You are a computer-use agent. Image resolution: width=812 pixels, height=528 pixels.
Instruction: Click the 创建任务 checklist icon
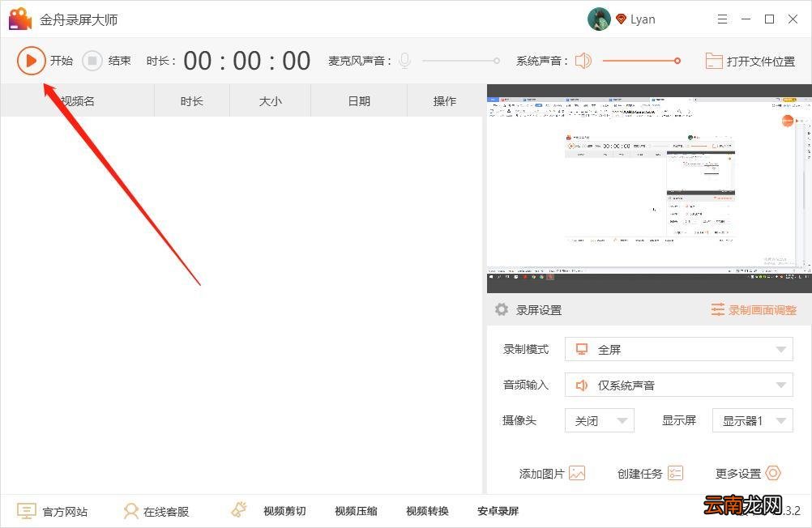[x=675, y=473]
